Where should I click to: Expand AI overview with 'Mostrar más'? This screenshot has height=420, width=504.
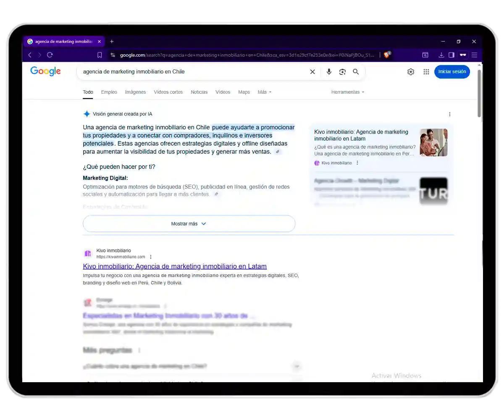[189, 224]
